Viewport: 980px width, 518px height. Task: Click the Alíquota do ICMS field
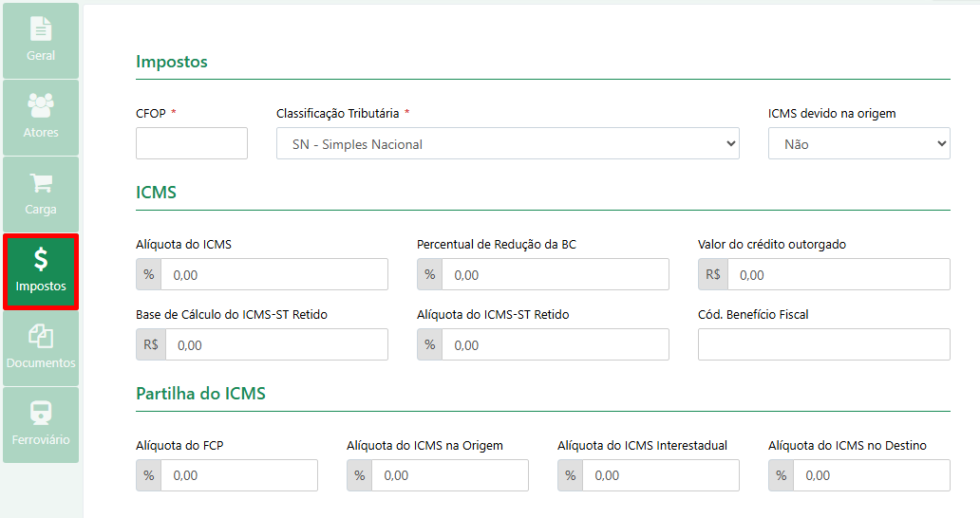click(273, 274)
